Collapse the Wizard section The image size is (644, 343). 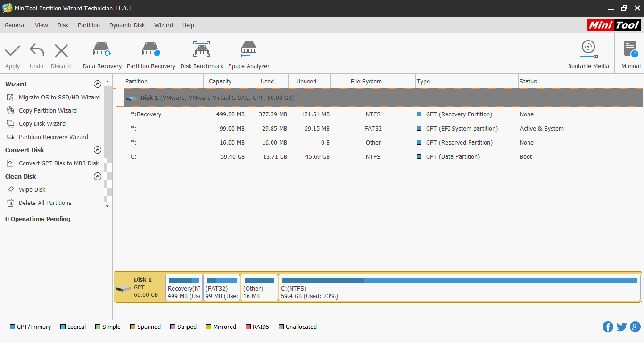click(x=98, y=84)
